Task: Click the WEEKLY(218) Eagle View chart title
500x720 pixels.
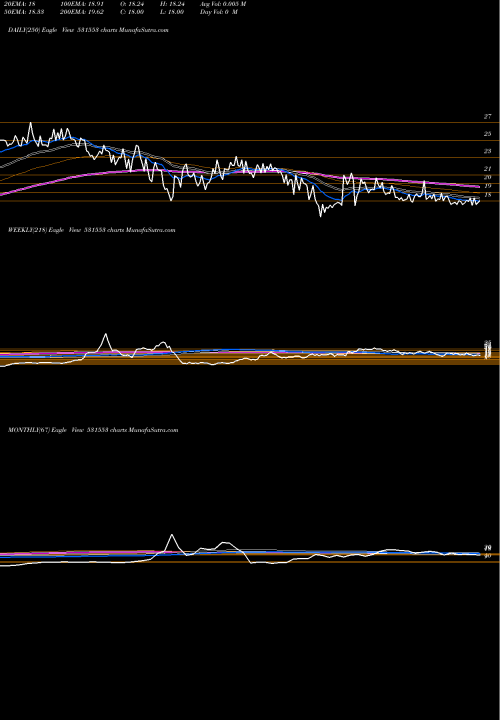Action: tap(91, 230)
